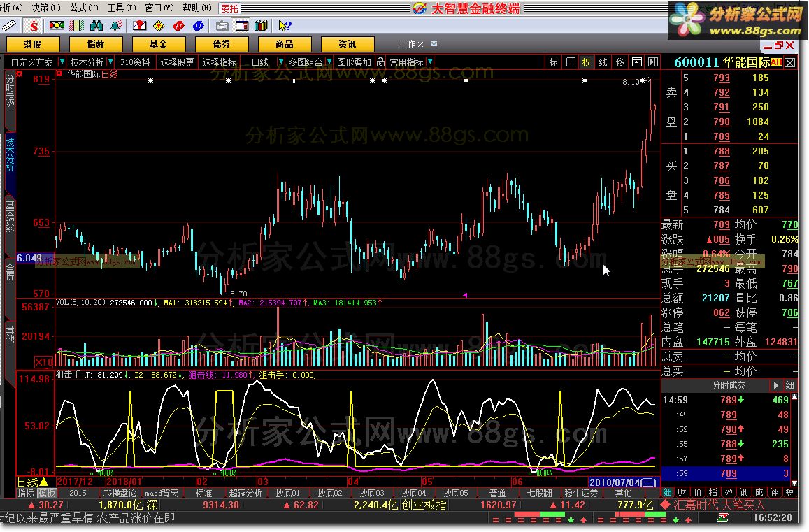The height and width of the screenshot is (532, 809).
Task: Click the red dollar sign toolbar icon
Action: coord(34,25)
